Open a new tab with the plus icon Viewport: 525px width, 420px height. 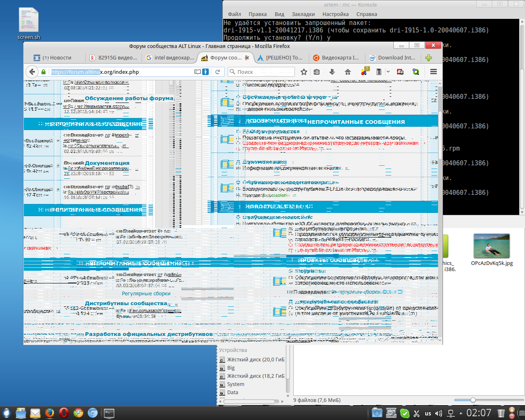tap(429, 58)
